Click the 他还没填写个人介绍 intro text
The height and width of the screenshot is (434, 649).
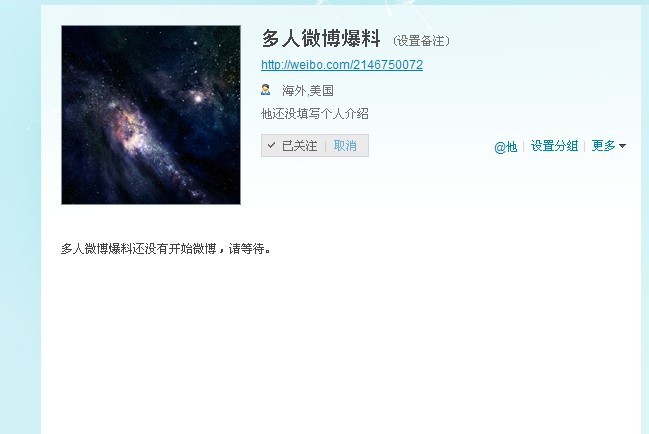coord(315,114)
